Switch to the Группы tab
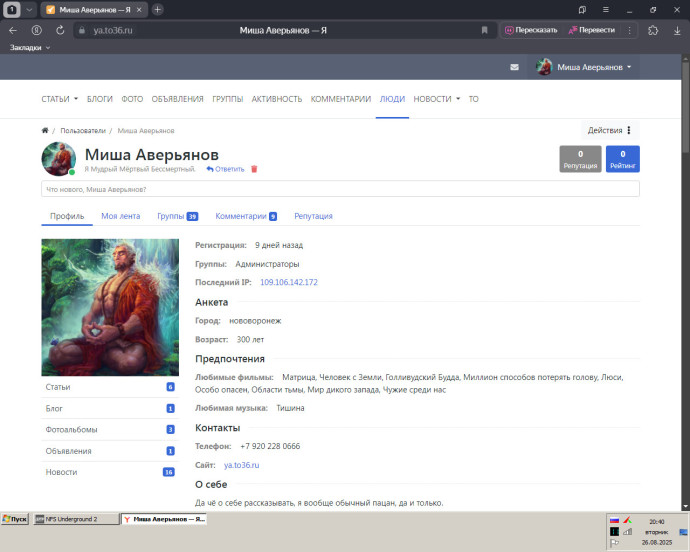 pyautogui.click(x=178, y=216)
